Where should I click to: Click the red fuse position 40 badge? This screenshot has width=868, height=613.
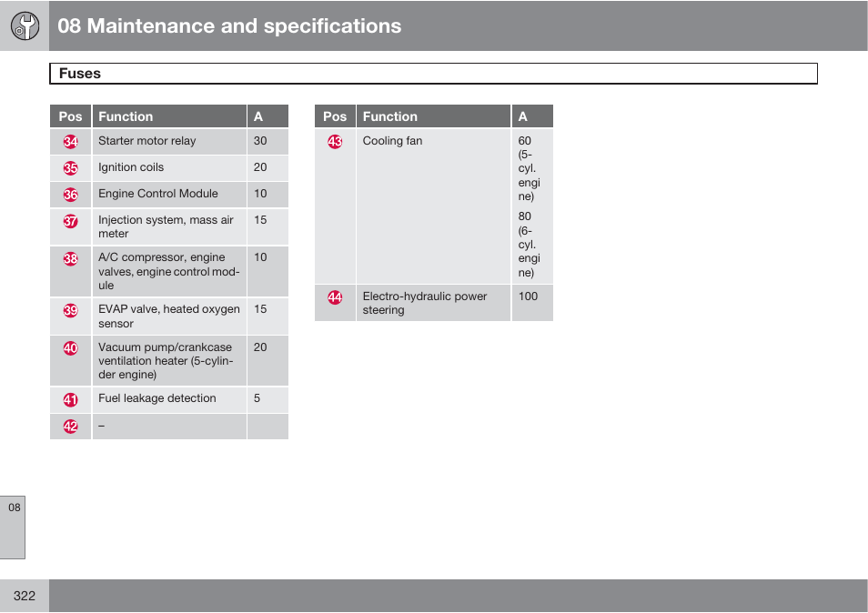click(x=70, y=348)
